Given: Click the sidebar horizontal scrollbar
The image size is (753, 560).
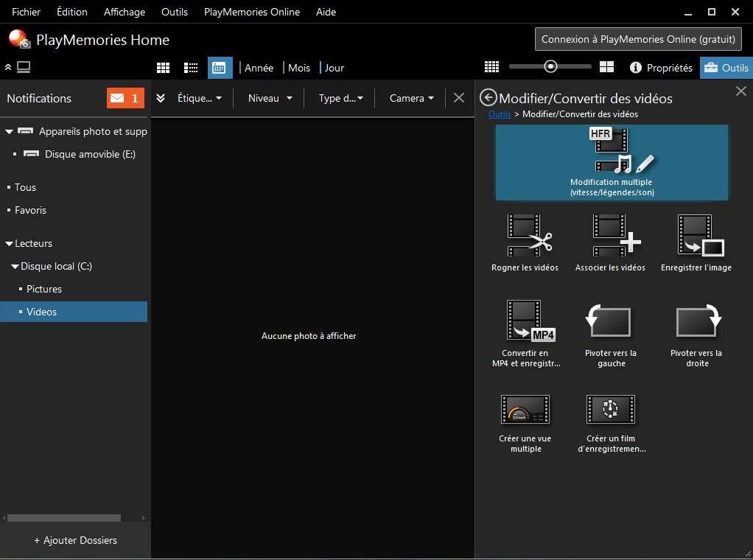Looking at the screenshot, I should (x=64, y=518).
